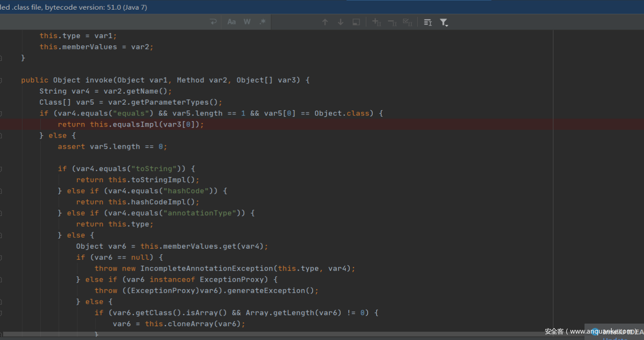Add selection for next occurrence
This screenshot has width=644, height=340.
pos(376,22)
